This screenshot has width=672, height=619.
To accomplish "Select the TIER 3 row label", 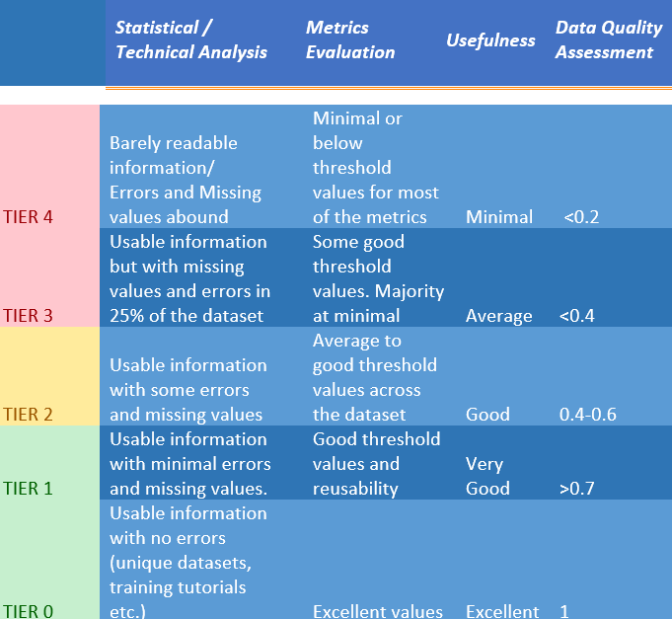I will click(x=28, y=316).
